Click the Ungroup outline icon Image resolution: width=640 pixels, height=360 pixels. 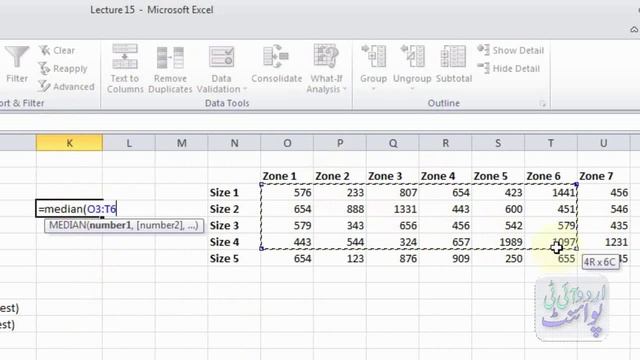pos(412,56)
